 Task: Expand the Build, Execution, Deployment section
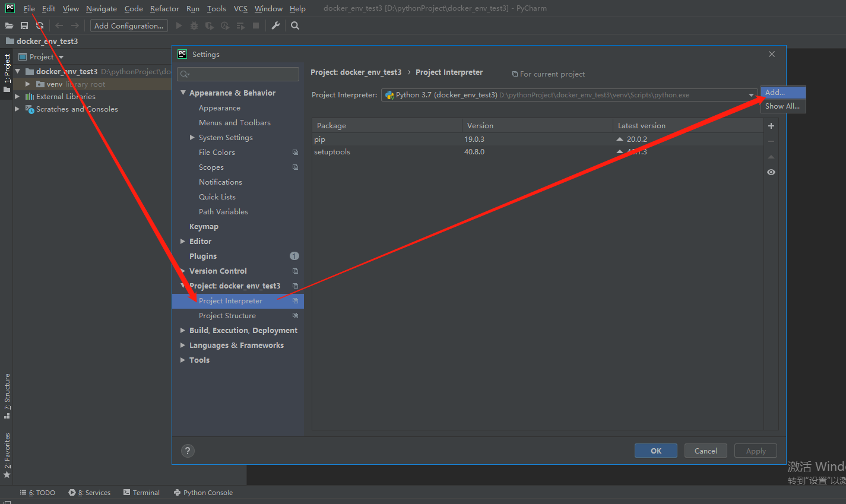[x=182, y=330]
